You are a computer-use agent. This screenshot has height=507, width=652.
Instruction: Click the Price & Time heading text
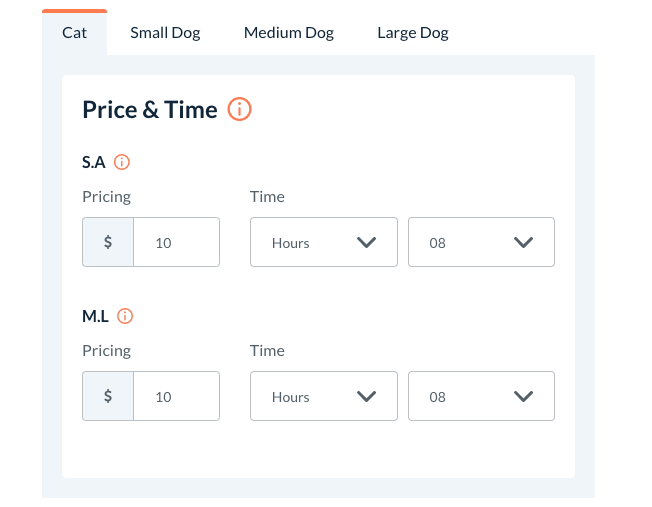point(150,109)
